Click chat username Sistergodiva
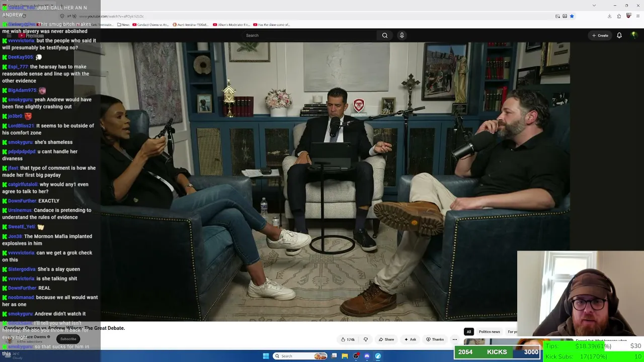 point(22,269)
